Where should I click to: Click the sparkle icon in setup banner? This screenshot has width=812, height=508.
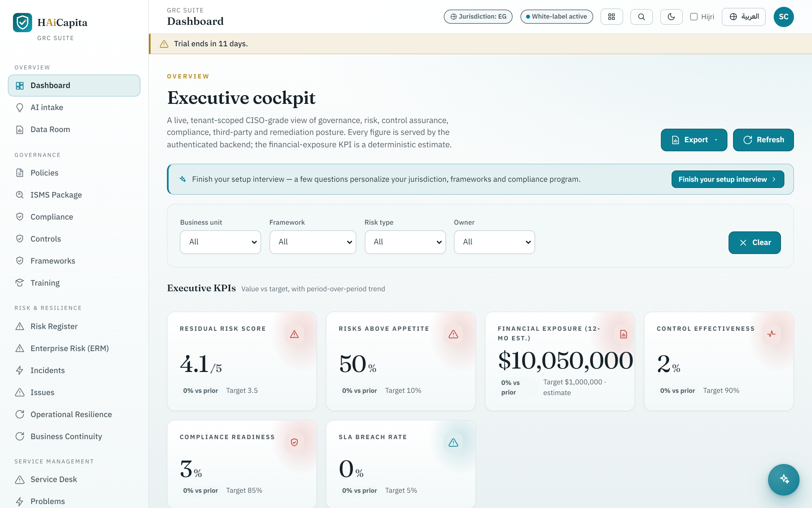click(x=183, y=179)
